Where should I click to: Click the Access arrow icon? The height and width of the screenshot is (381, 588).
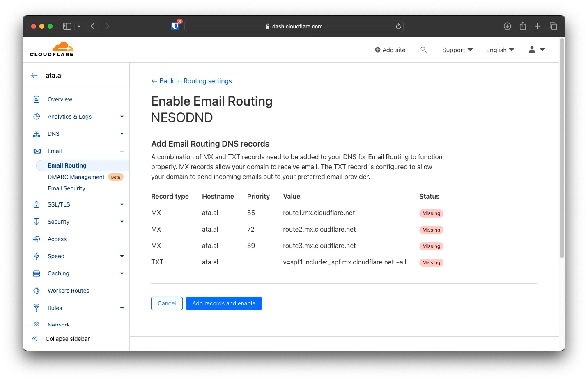(37, 239)
